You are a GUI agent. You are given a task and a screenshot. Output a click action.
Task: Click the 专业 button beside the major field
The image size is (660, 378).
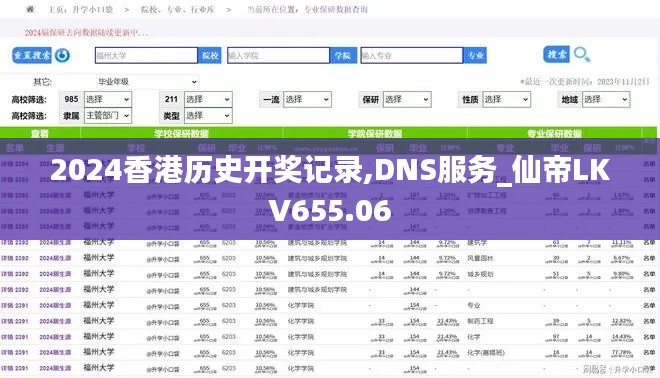click(475, 56)
